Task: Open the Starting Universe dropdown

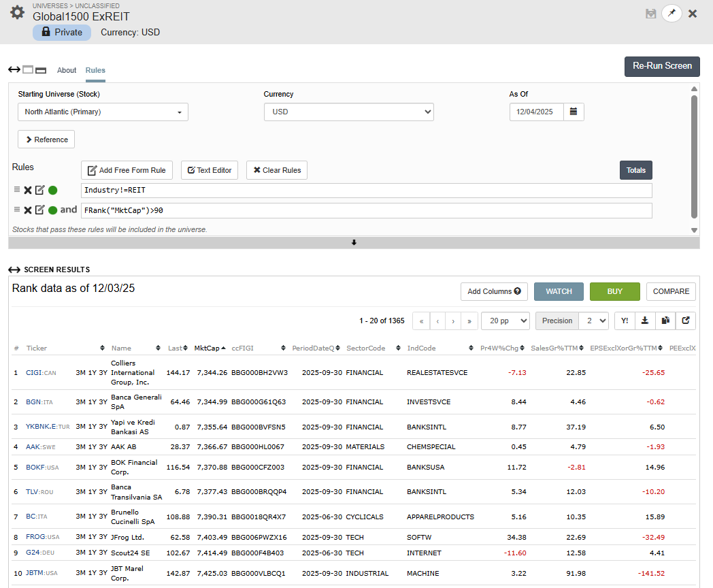Action: point(103,112)
